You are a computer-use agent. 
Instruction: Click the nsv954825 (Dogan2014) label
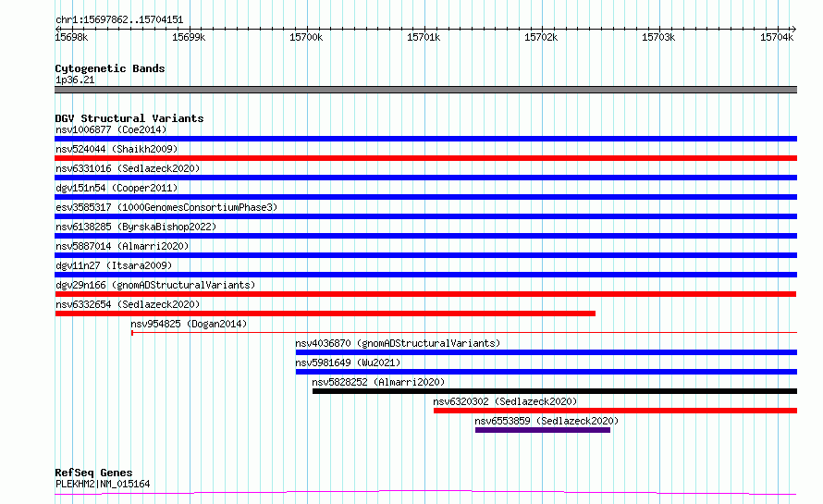click(189, 324)
